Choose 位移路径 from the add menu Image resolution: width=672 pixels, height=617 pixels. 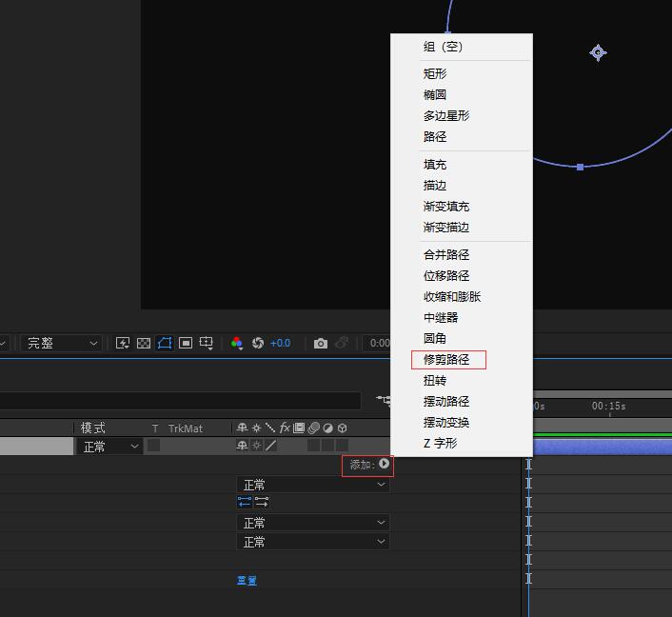coord(462,276)
